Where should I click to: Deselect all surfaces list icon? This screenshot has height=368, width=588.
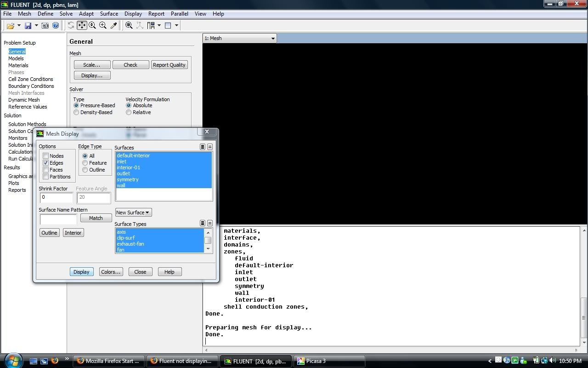(x=210, y=147)
